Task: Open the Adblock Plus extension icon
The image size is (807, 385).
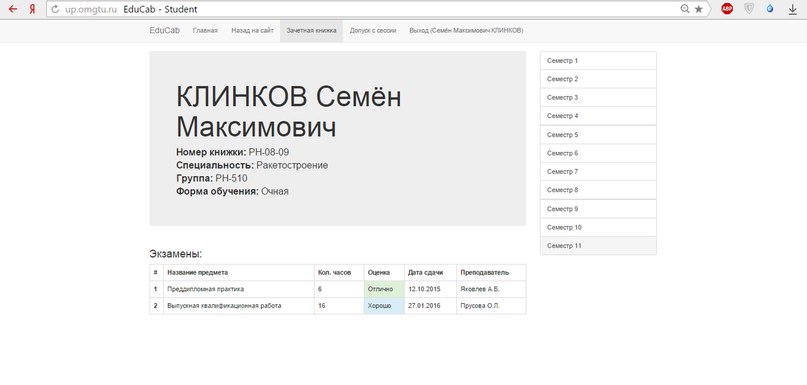Action: (x=727, y=9)
